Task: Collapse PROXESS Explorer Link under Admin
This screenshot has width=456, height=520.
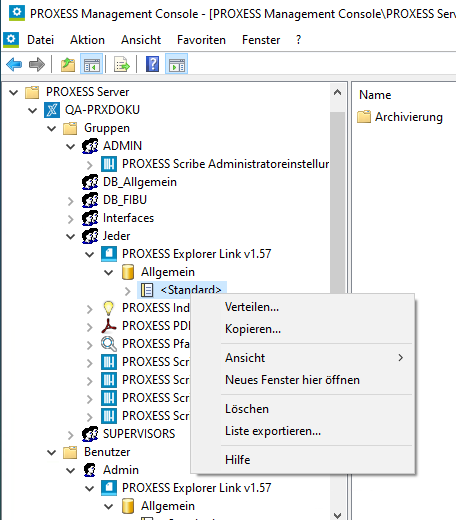Action: 90,488
